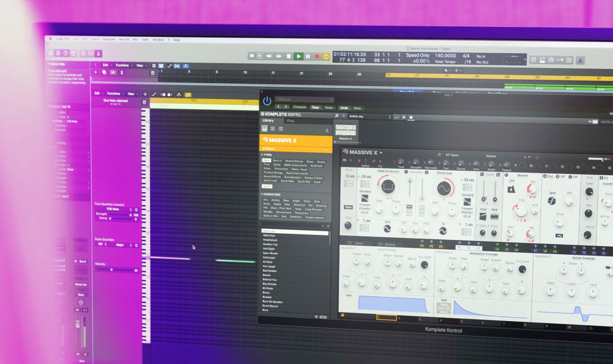Open the Help menu in macOS menu bar
613x364 pixels.
pos(176,39)
